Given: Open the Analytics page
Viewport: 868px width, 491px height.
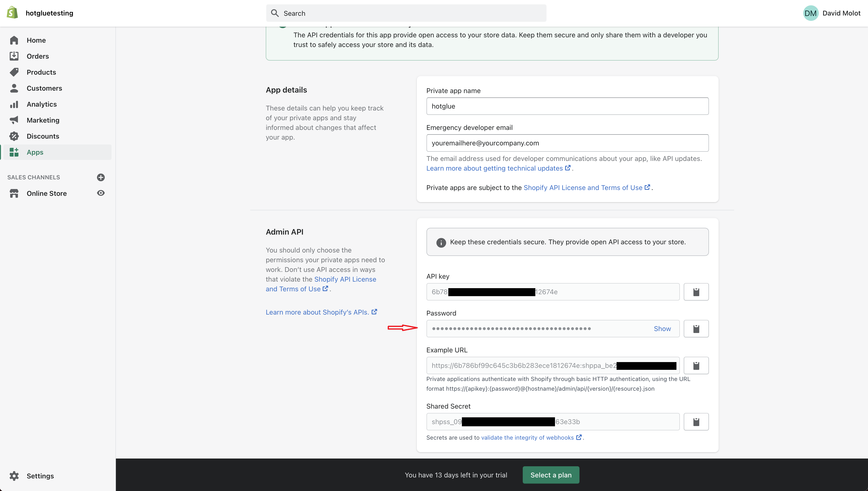Looking at the screenshot, I should 41,104.
